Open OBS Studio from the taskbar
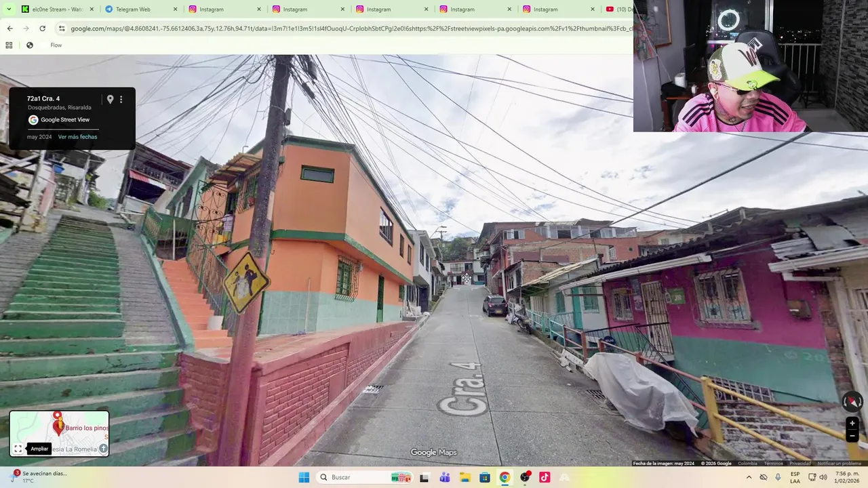 pos(525,477)
